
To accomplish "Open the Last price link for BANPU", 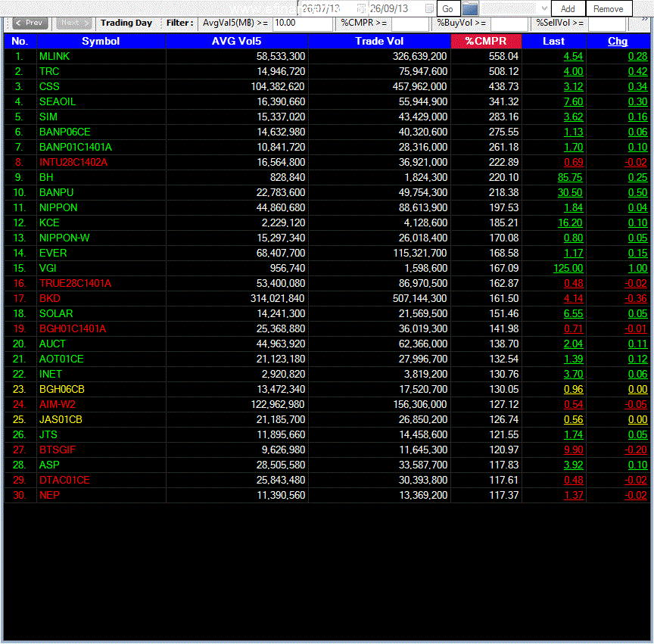I will pyautogui.click(x=570, y=193).
